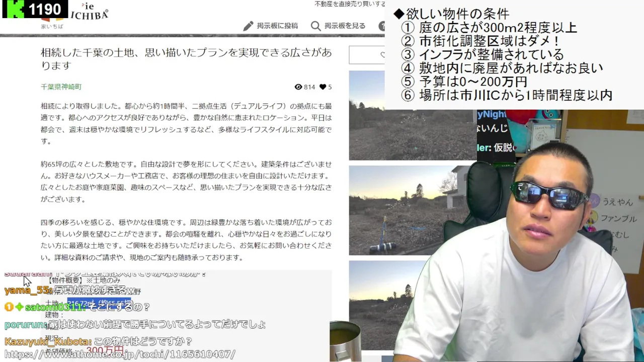
Task: Open the 千葉県神崎町 location link
Action: [x=61, y=87]
